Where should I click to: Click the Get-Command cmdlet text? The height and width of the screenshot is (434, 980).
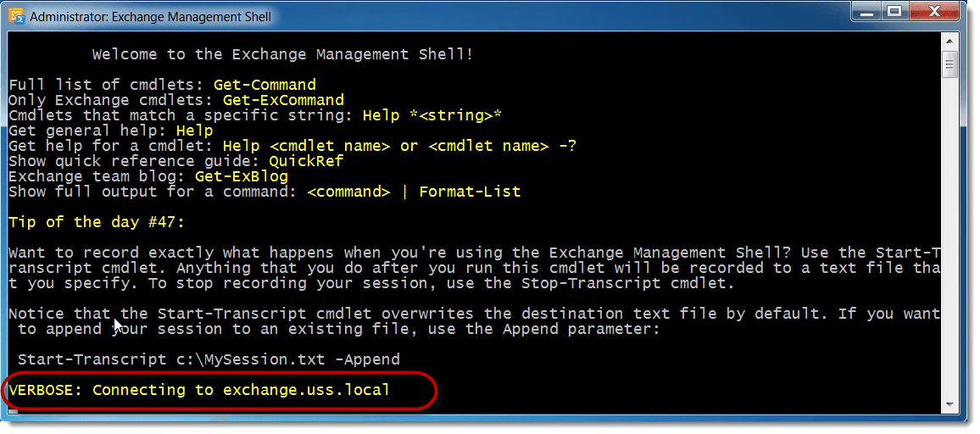click(x=264, y=85)
